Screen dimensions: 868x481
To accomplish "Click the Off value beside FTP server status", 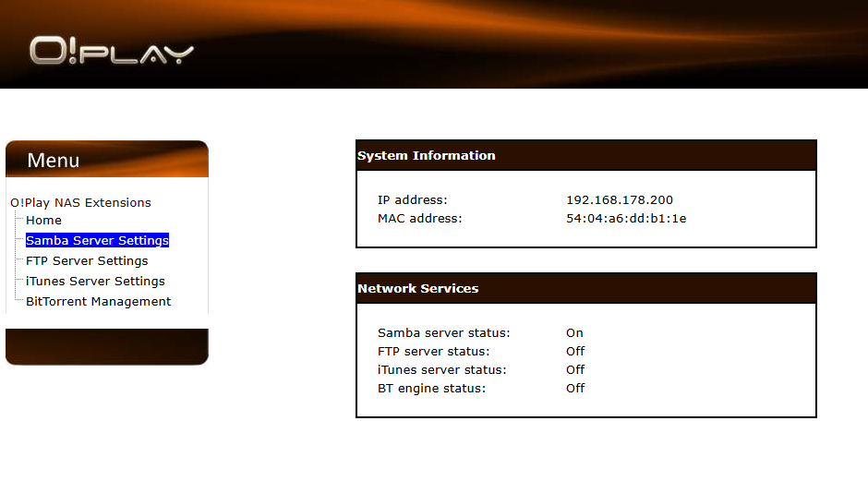I will [x=575, y=352].
